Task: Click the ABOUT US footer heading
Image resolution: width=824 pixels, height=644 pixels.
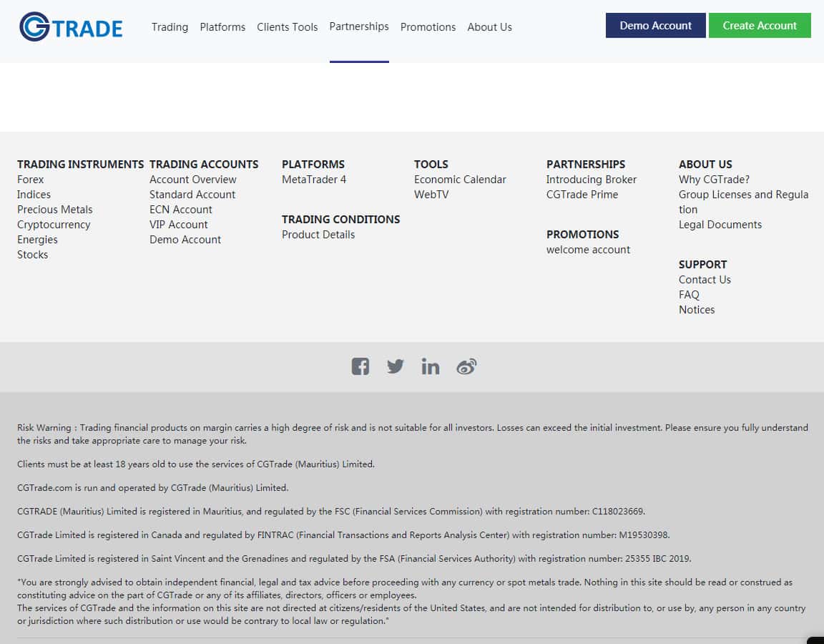Action: tap(705, 164)
